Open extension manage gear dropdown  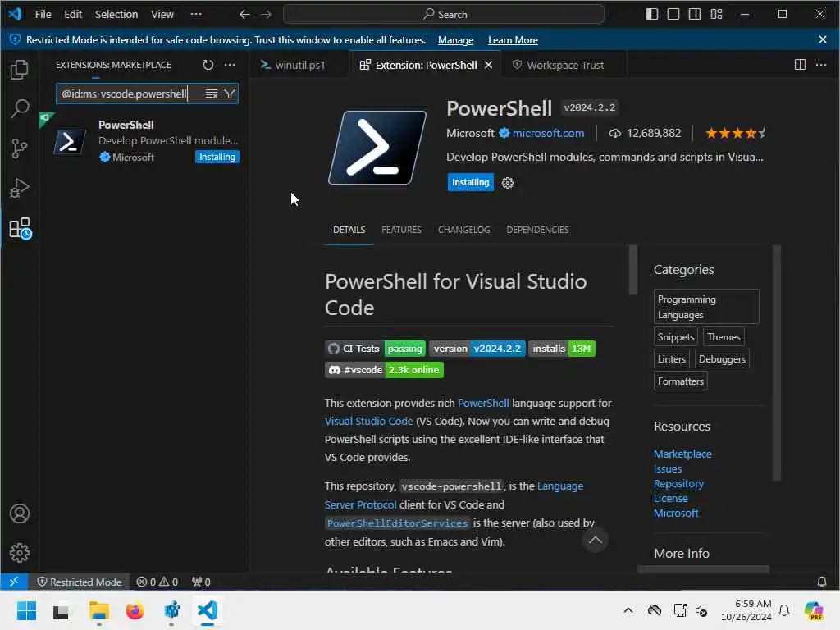[x=507, y=183]
